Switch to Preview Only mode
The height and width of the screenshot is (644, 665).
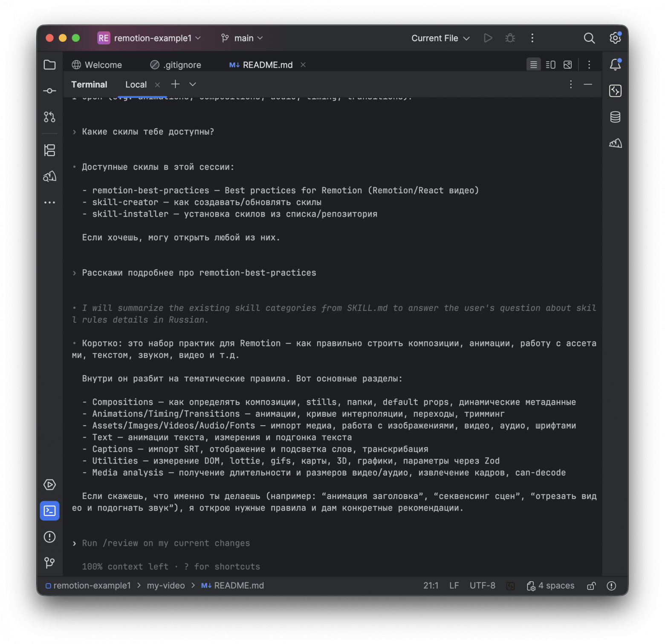[567, 64]
